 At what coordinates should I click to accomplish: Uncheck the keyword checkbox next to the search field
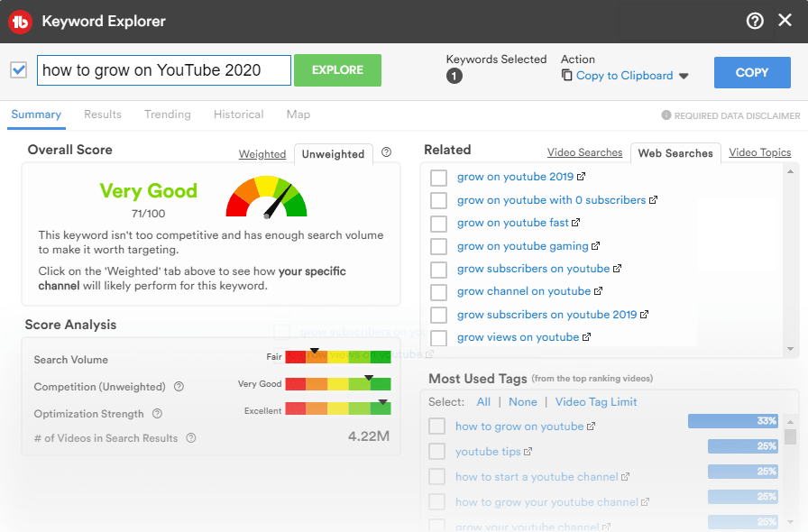(18, 70)
